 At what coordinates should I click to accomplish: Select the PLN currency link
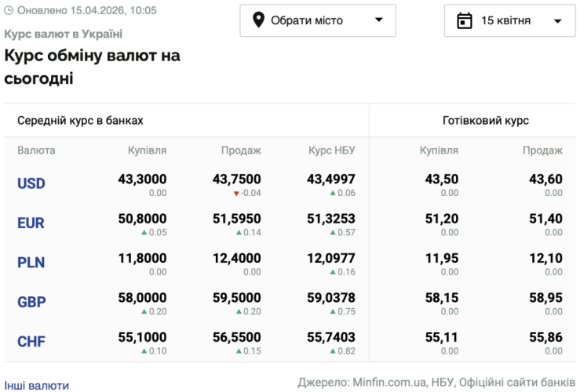tap(31, 263)
